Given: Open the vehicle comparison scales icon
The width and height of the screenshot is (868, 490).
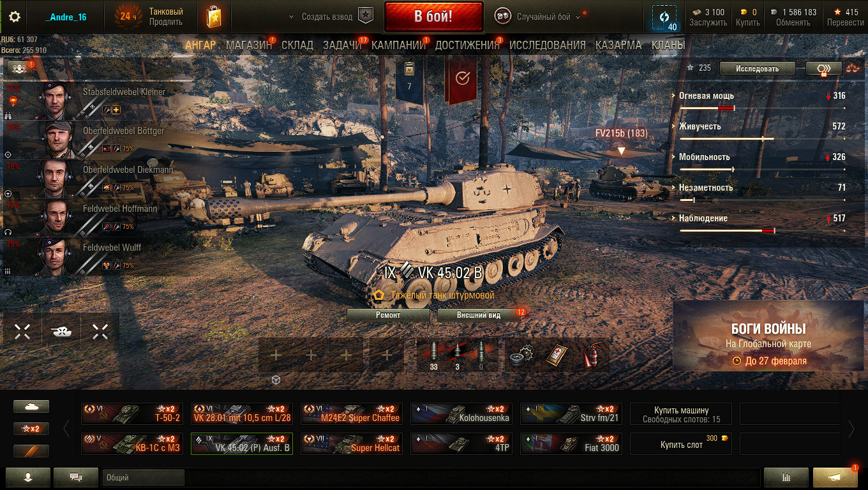Looking at the screenshot, I should [x=853, y=68].
